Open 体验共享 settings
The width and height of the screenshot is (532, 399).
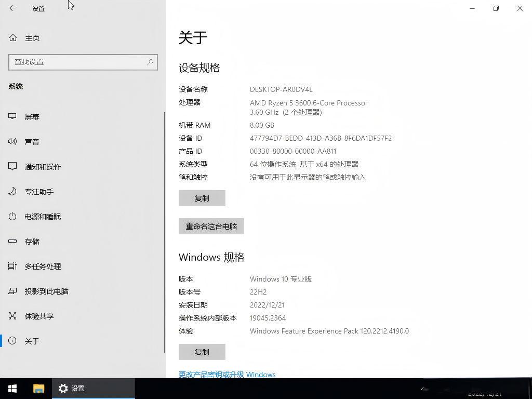[x=39, y=316]
